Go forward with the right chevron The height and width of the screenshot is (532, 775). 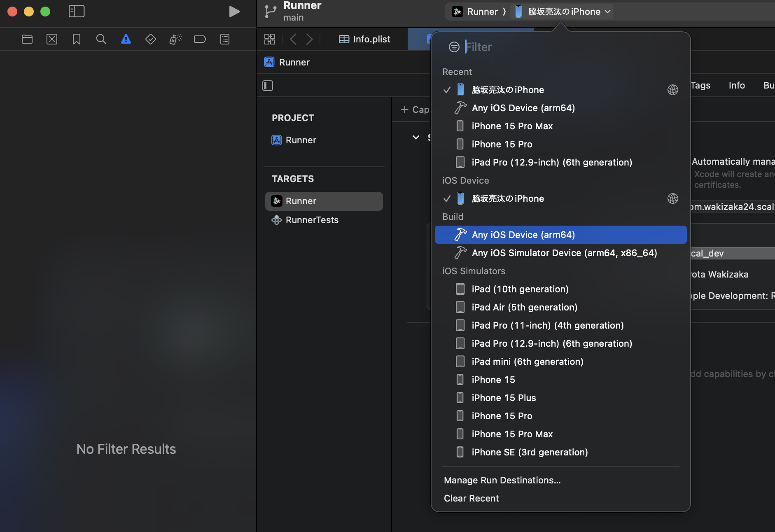pyautogui.click(x=310, y=39)
